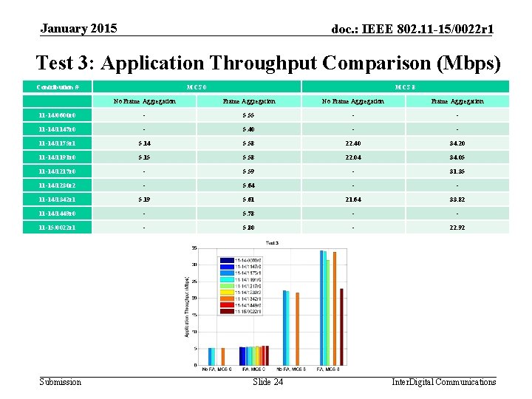Image resolution: width=532 pixels, height=399 pixels.
Task: Click the 11-15/0022r1 table row label
Action: (x=58, y=228)
